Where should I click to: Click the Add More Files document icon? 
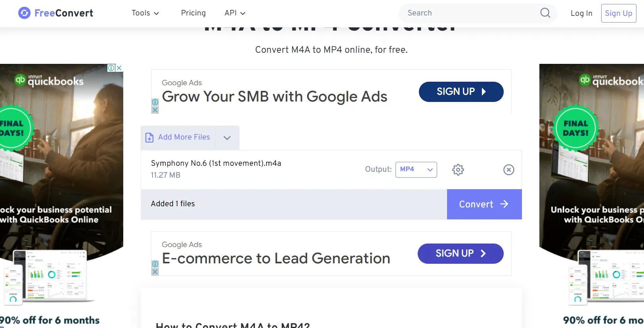point(149,138)
